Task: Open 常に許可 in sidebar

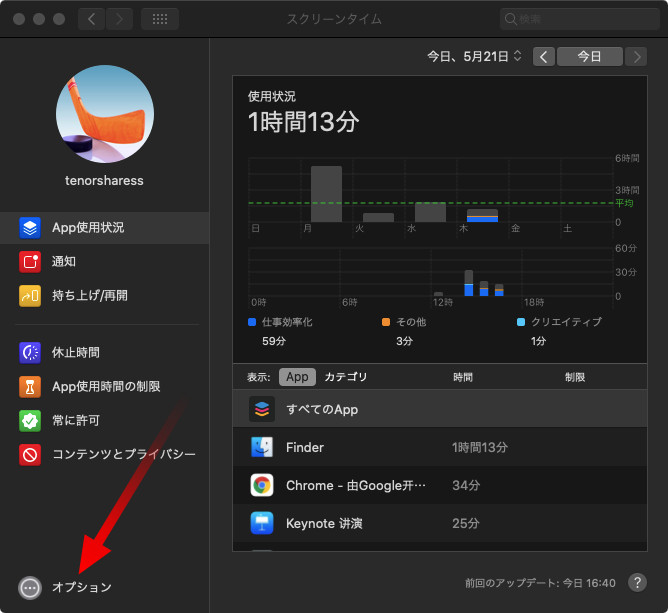Action: coord(76,421)
